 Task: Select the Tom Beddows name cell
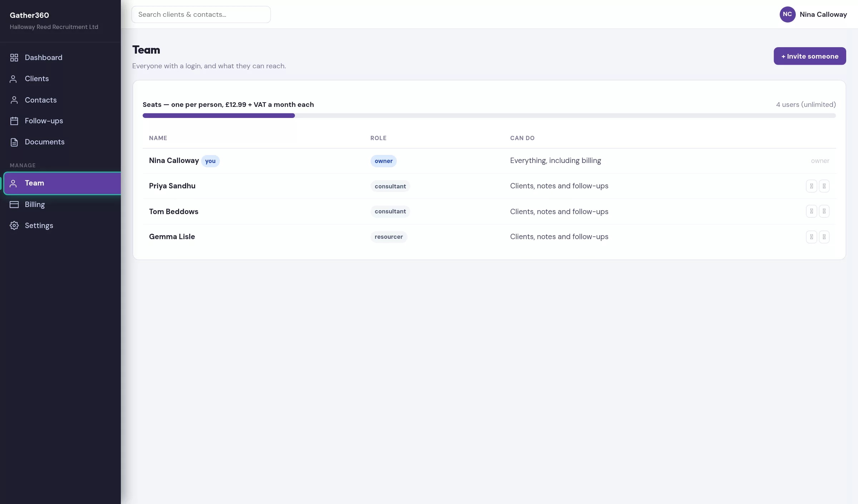pos(174,211)
